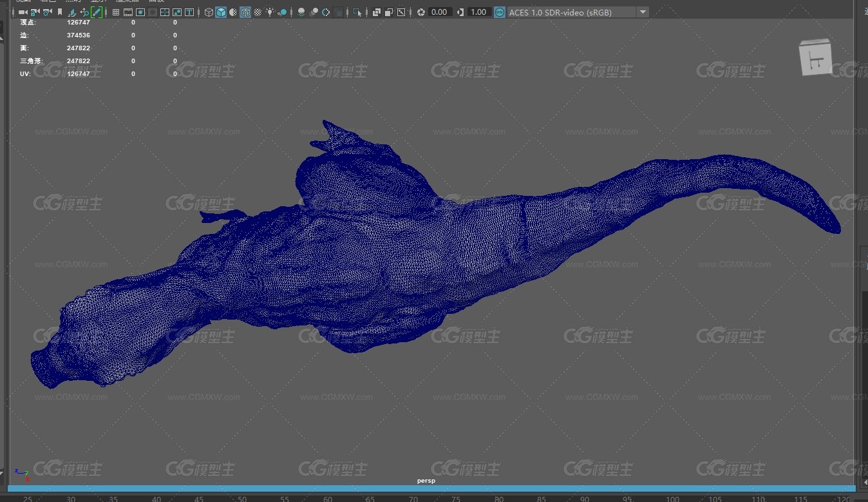Click the green Grease Pencil icon

pos(97,12)
